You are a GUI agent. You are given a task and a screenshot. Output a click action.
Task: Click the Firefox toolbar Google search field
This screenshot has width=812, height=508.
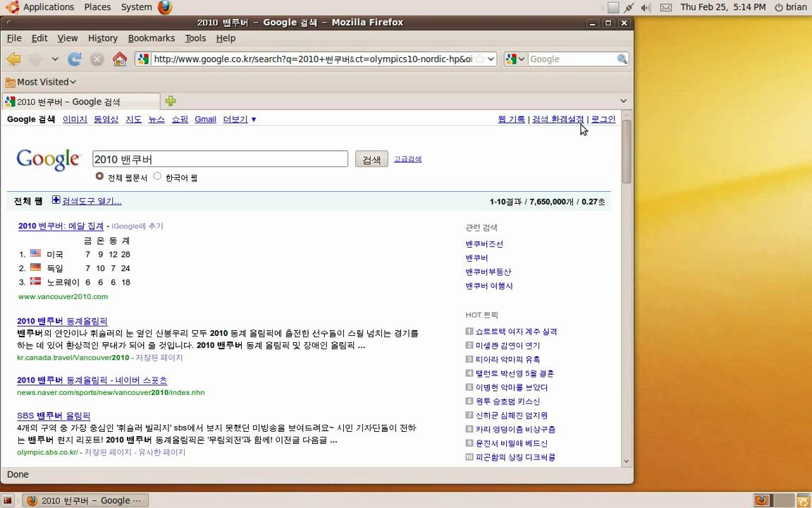(572, 59)
